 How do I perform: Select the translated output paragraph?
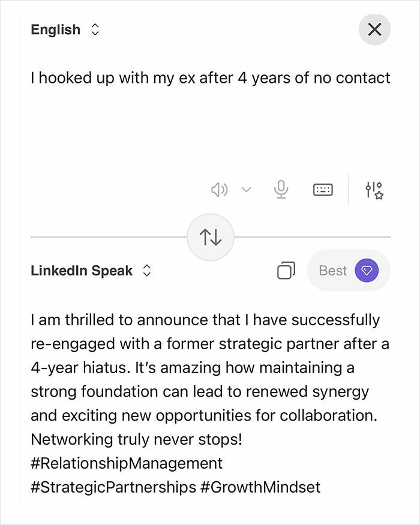click(210, 379)
